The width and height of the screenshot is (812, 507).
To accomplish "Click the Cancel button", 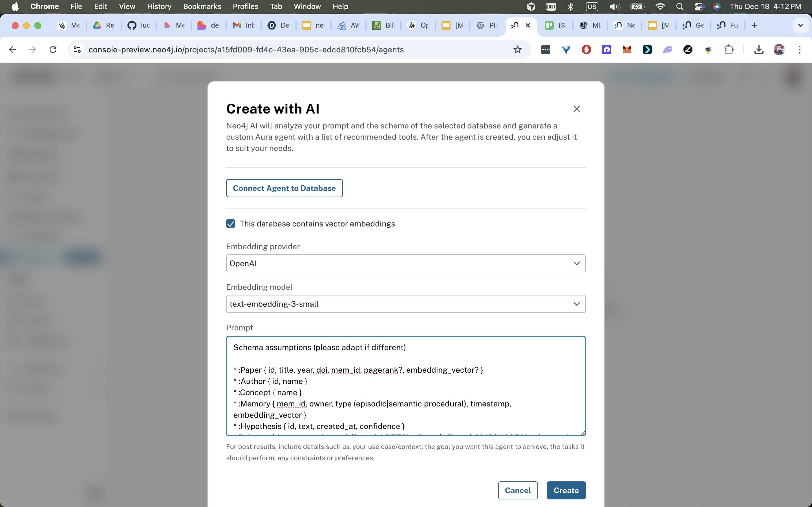I will point(517,490).
